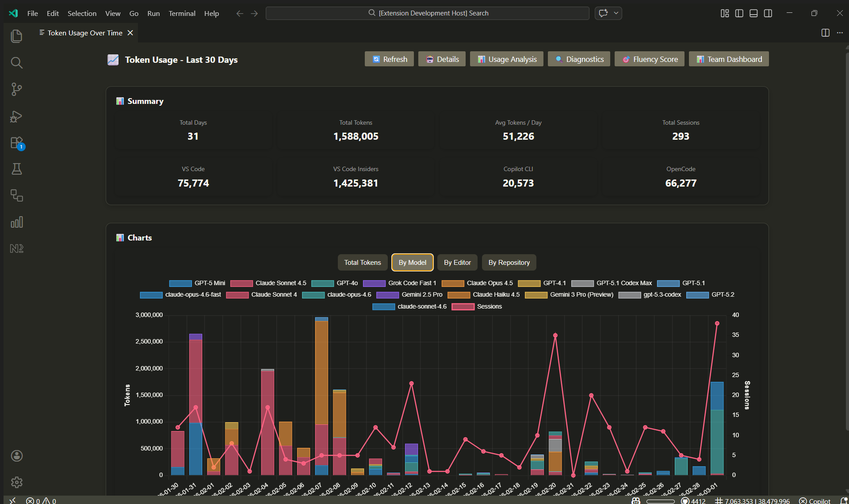Click the Refresh button
The image size is (849, 504).
[389, 59]
